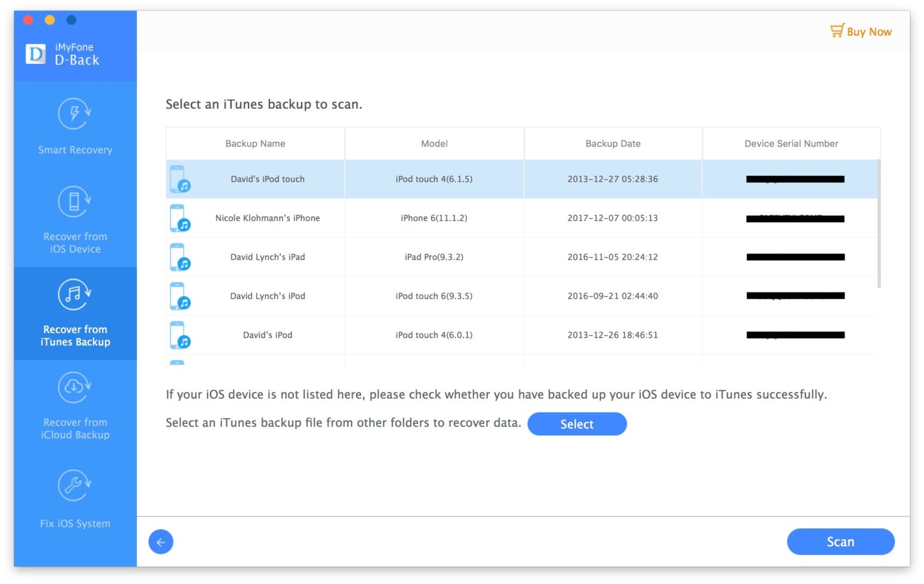Click backup date 2013-12-26 18:46:51
Viewport: 924px width, 584px height.
click(x=613, y=335)
